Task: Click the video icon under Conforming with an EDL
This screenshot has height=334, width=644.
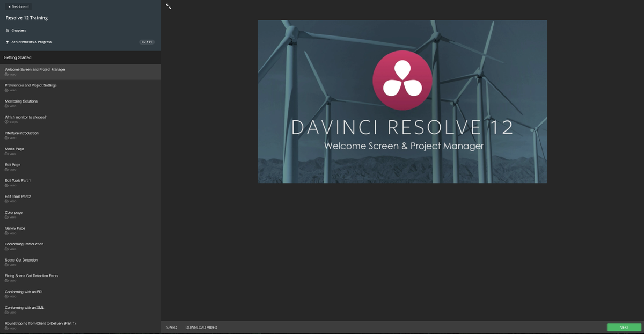Action: click(x=6, y=296)
